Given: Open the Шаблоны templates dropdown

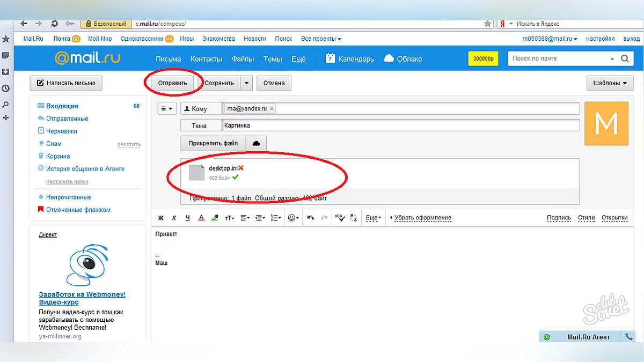Looking at the screenshot, I should click(x=610, y=83).
